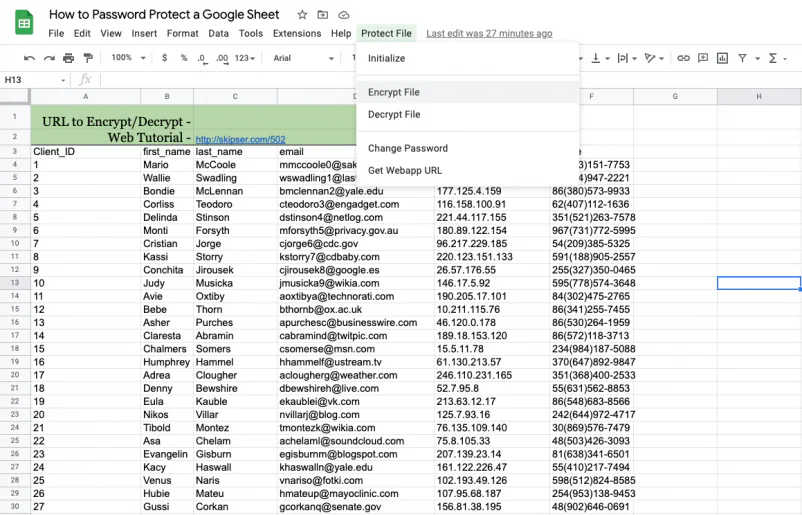
Task: Click the document title text
Action: click(164, 14)
